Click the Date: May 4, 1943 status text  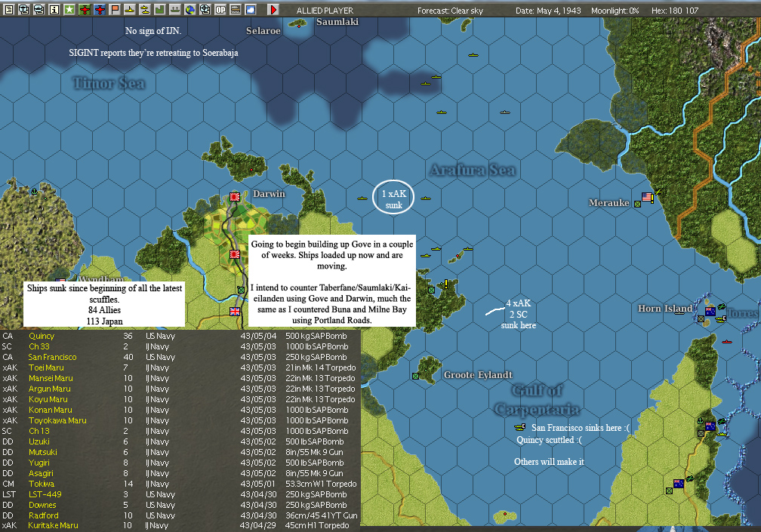pos(548,10)
